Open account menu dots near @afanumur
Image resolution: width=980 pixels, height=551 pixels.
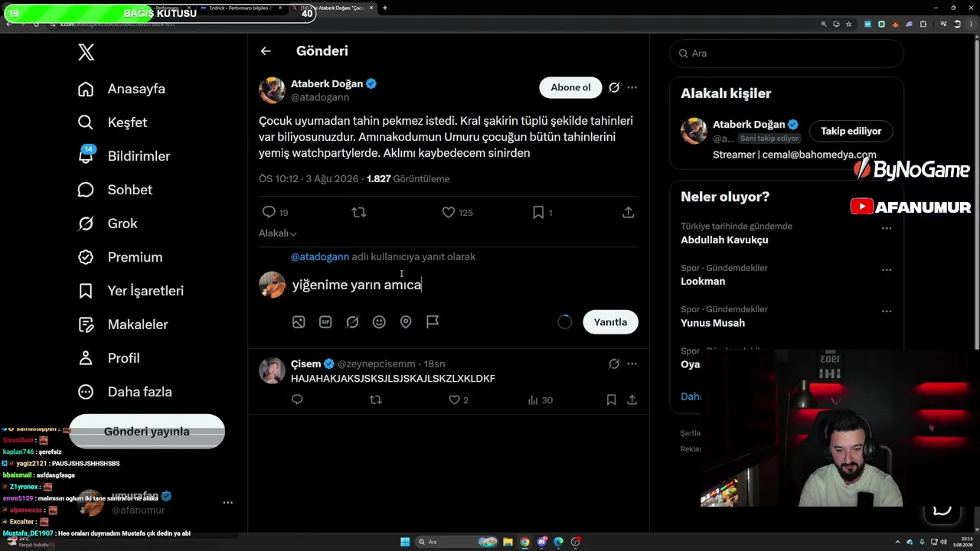click(227, 503)
